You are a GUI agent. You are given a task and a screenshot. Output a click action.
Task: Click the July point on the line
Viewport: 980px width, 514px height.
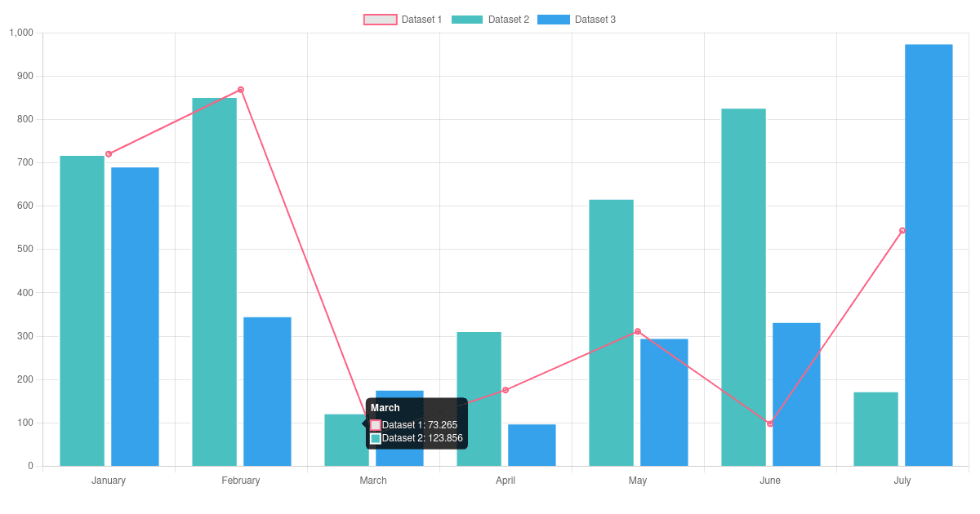[x=902, y=231]
